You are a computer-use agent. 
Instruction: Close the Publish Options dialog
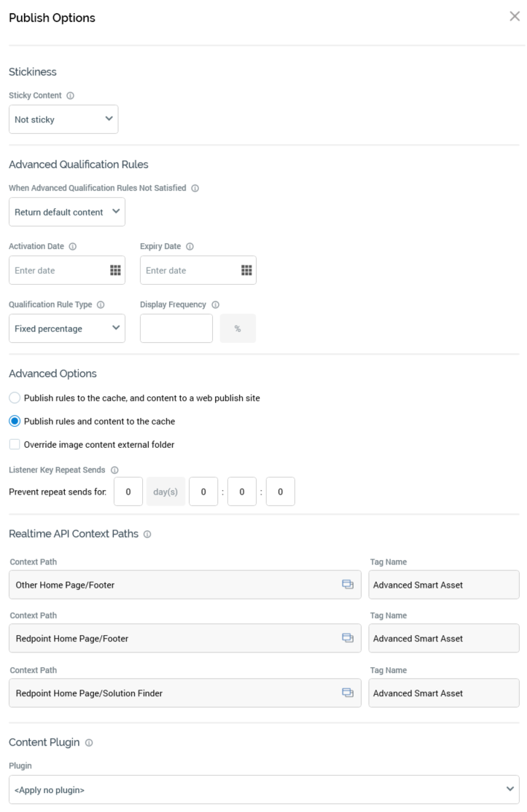coord(515,17)
